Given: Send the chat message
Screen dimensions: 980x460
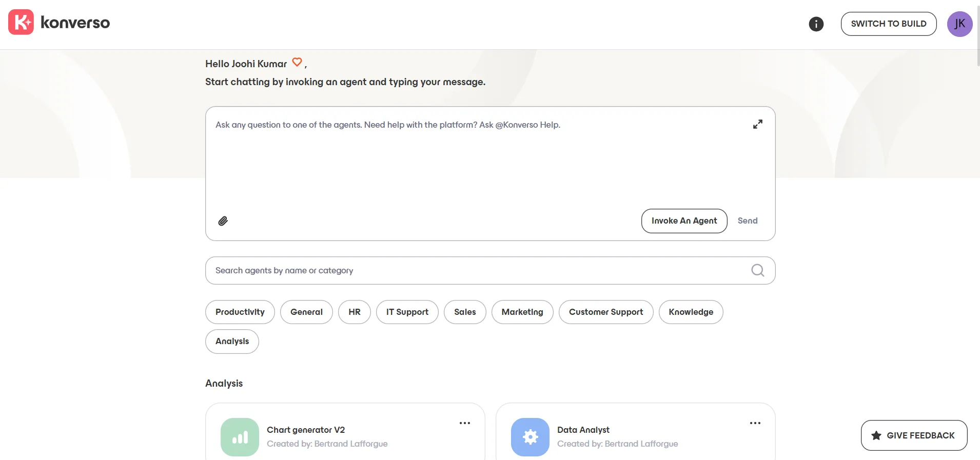Looking at the screenshot, I should point(748,221).
